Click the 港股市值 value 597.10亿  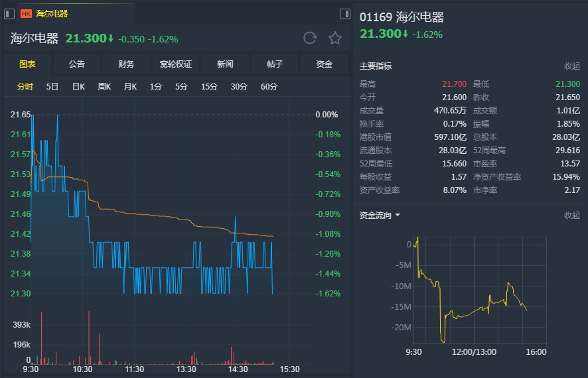pos(450,137)
